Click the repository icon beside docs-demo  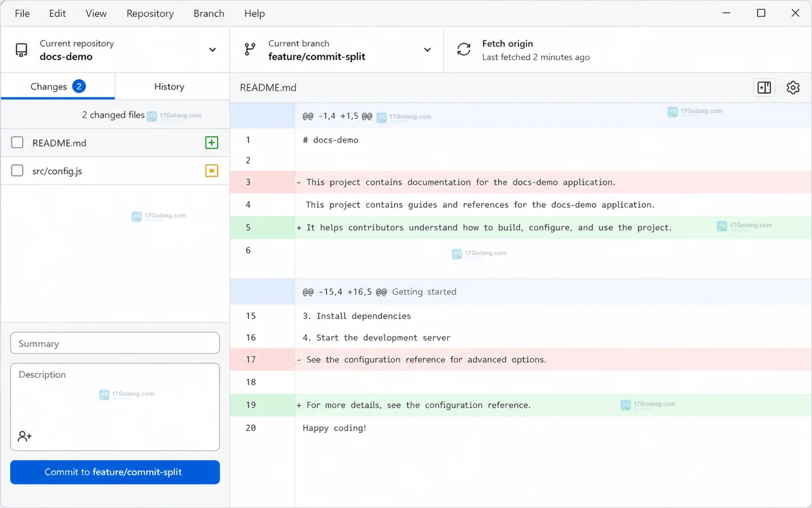22,50
